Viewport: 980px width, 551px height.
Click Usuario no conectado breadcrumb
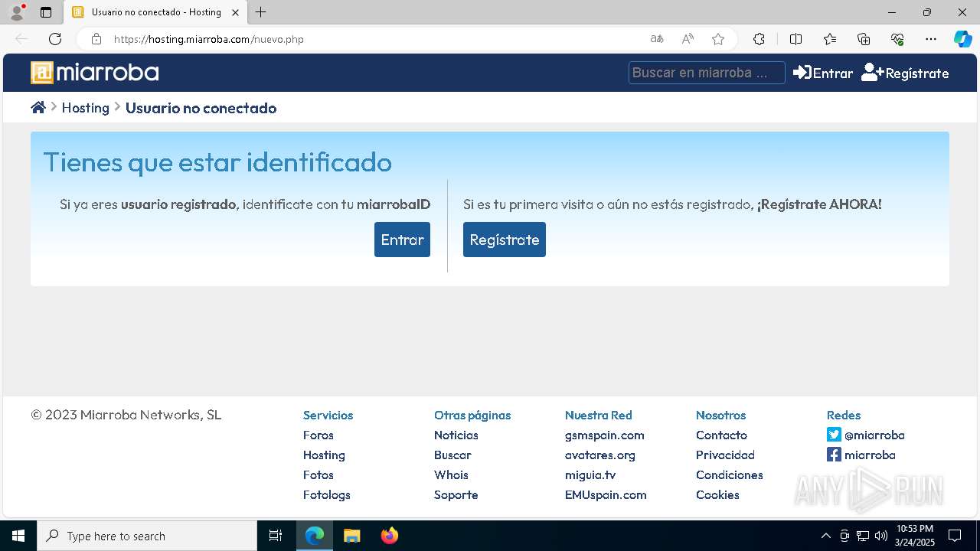click(201, 108)
